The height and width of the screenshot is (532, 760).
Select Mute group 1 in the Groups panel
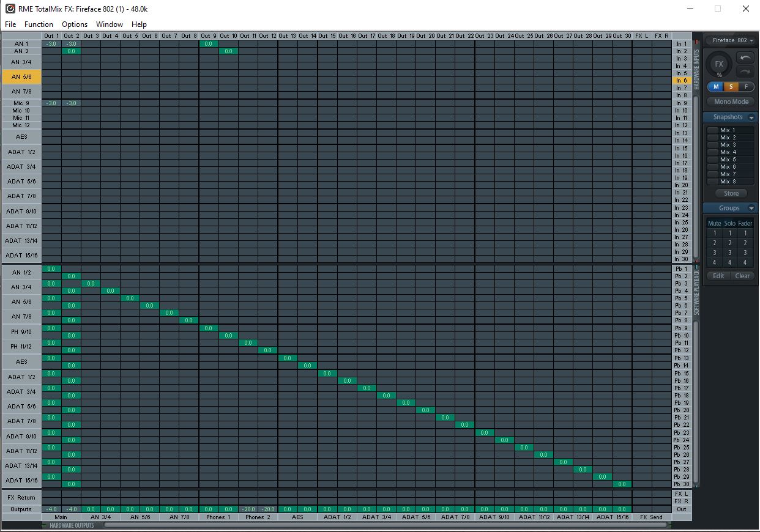tap(714, 233)
